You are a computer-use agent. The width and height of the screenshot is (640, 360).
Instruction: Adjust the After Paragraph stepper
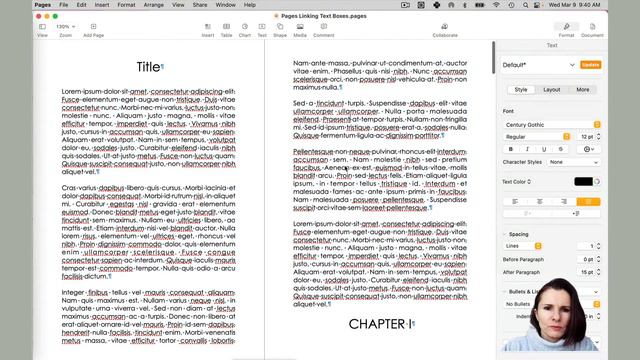598,272
